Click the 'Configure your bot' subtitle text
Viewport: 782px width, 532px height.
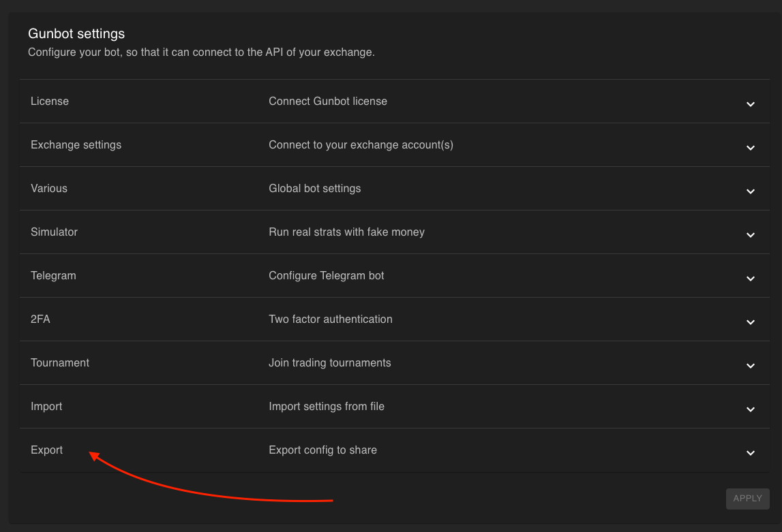(x=201, y=52)
